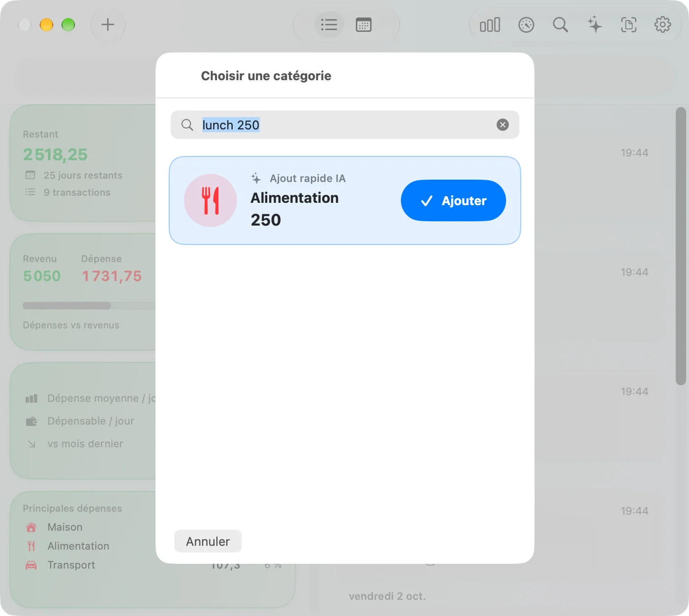
Task: Click the magnifier icon inside category search
Action: pyautogui.click(x=187, y=125)
